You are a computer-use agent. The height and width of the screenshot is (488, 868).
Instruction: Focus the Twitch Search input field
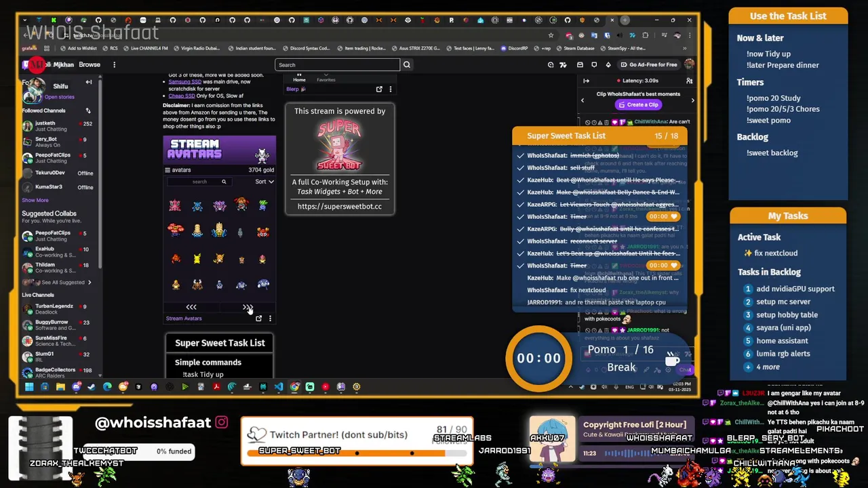click(x=338, y=65)
